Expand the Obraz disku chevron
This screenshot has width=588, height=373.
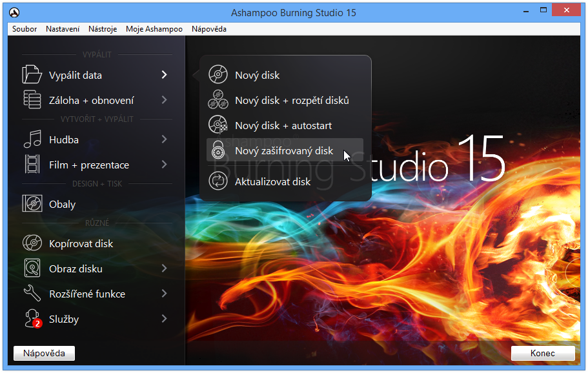[164, 268]
